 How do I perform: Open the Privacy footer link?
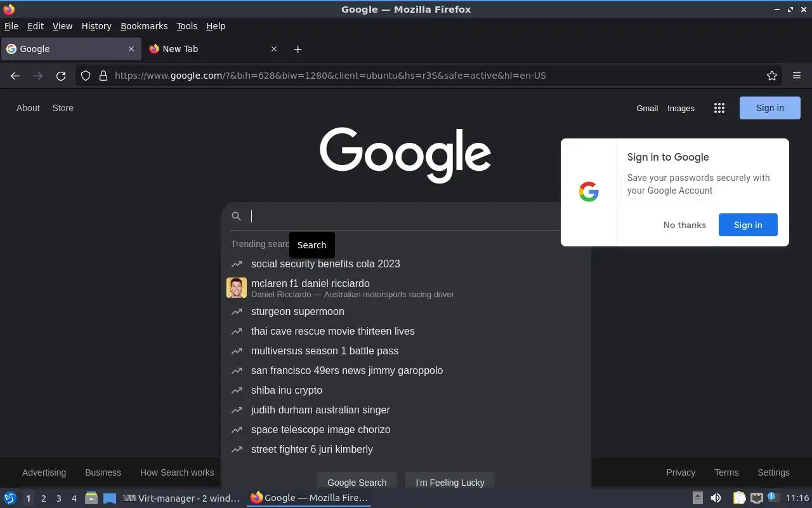tap(681, 472)
